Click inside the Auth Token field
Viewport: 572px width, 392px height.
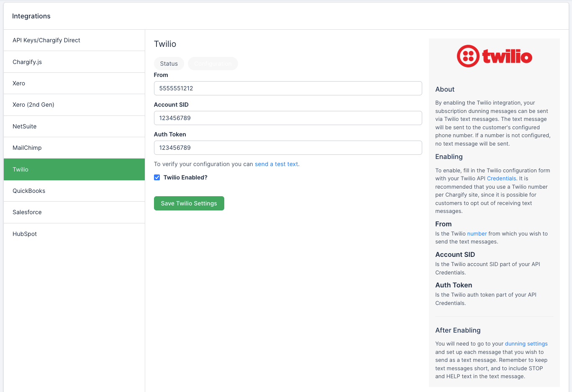point(288,148)
